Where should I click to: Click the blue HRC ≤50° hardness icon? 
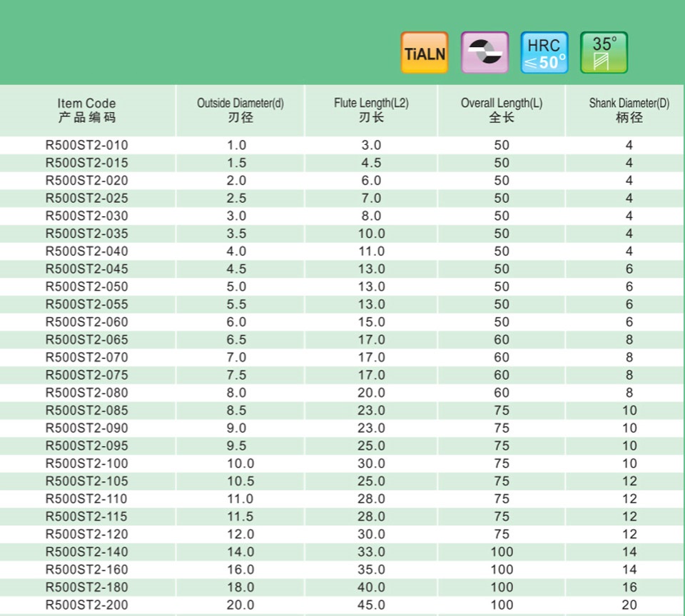544,52
